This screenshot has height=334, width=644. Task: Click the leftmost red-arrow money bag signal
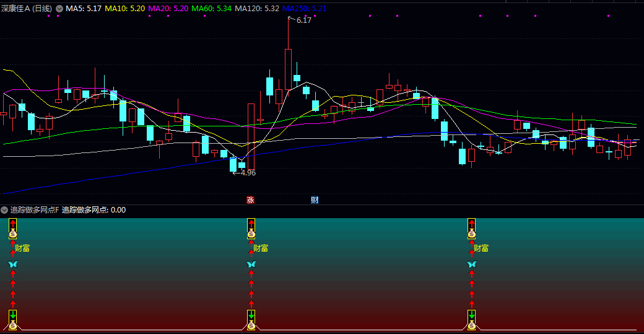tap(13, 229)
